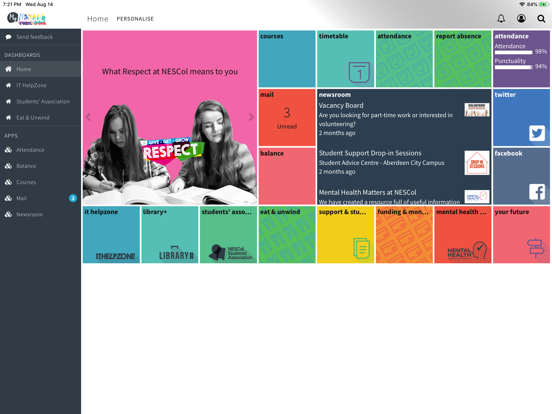Open the Attendance app in sidebar
The image size is (552, 414).
point(40,150)
